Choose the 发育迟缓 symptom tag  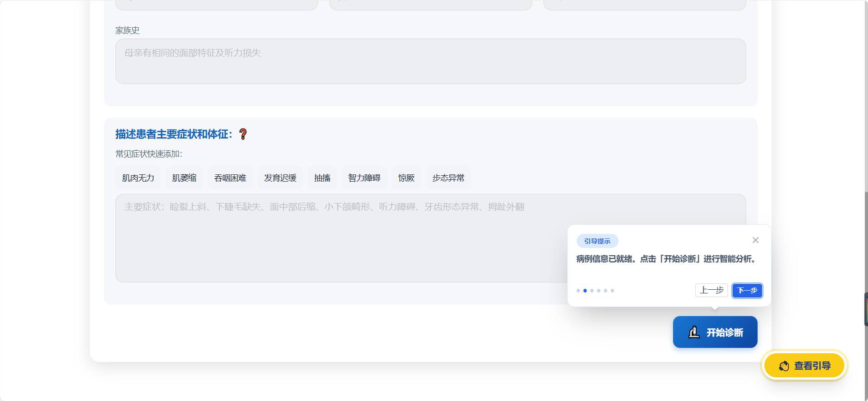point(280,178)
